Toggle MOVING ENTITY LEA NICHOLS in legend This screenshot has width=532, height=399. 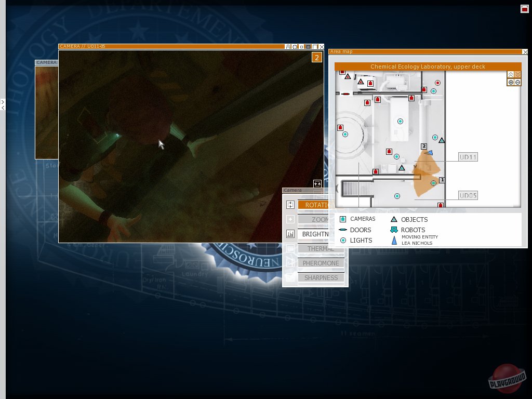(x=414, y=240)
